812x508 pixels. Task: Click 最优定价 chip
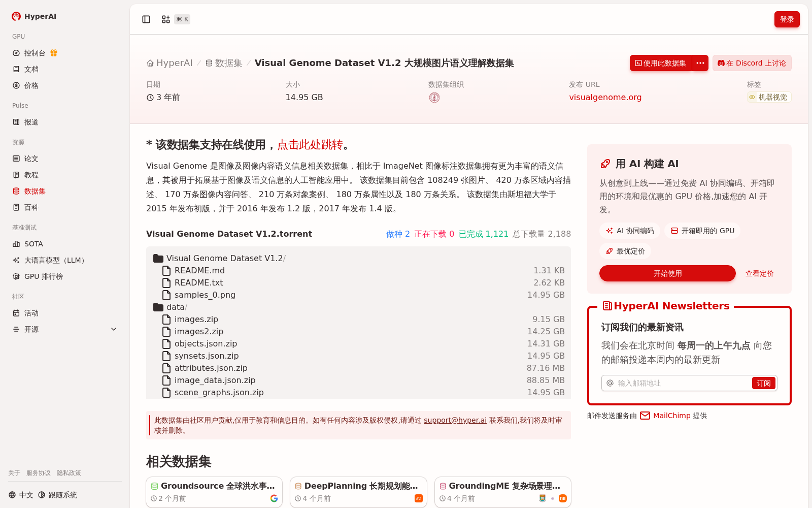click(625, 251)
